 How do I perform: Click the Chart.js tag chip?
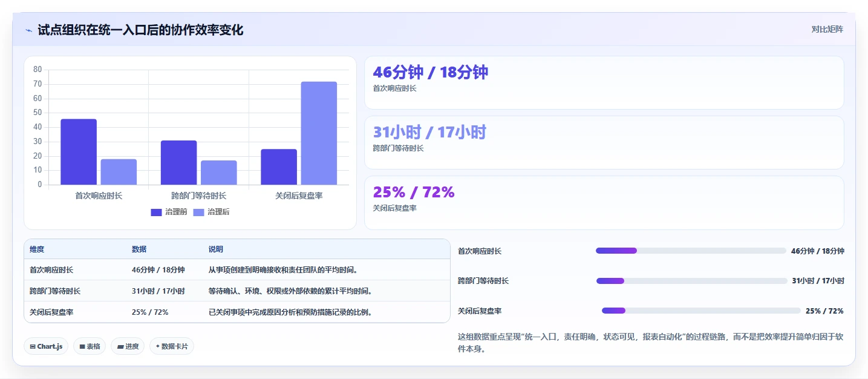(47, 346)
